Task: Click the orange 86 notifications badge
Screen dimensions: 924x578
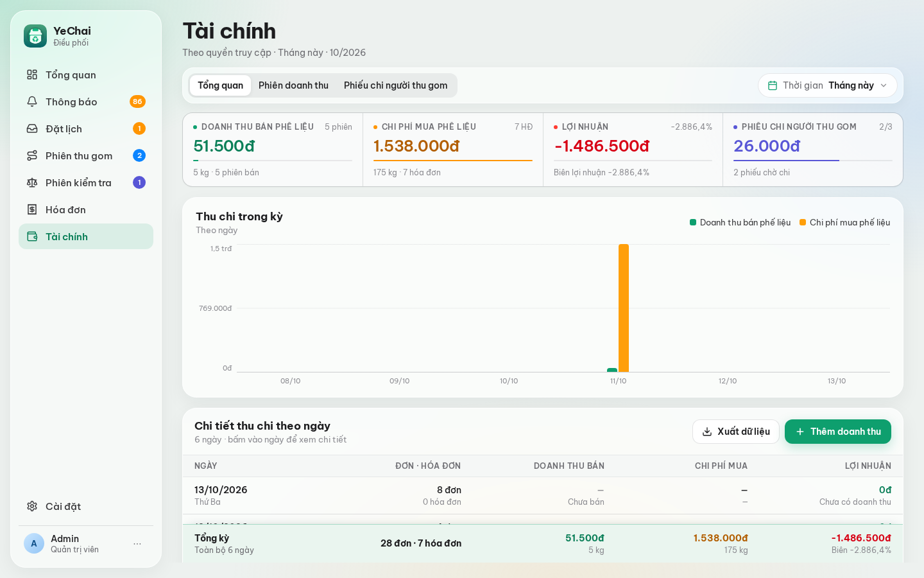Action: click(137, 101)
